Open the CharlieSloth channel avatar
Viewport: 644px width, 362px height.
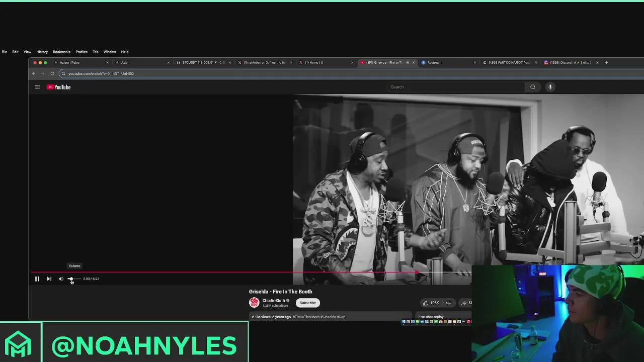[254, 303]
